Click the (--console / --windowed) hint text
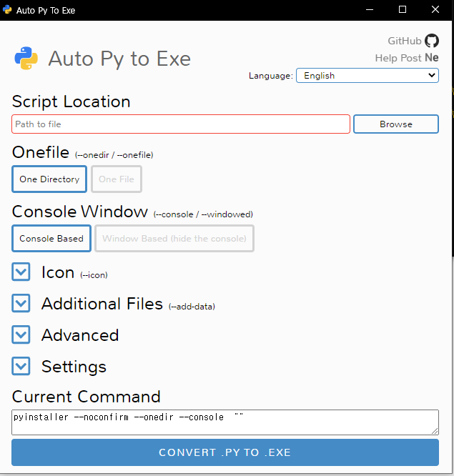The width and height of the screenshot is (454, 476). pos(203,214)
